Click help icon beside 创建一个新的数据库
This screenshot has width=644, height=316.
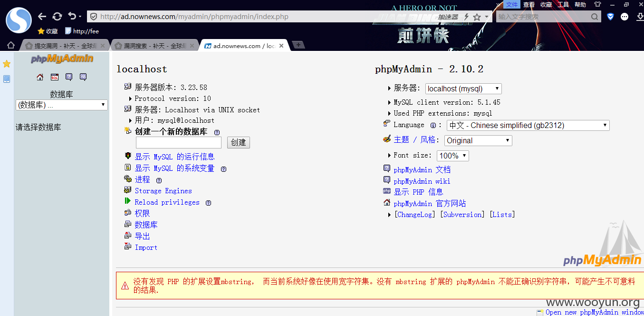[217, 132]
